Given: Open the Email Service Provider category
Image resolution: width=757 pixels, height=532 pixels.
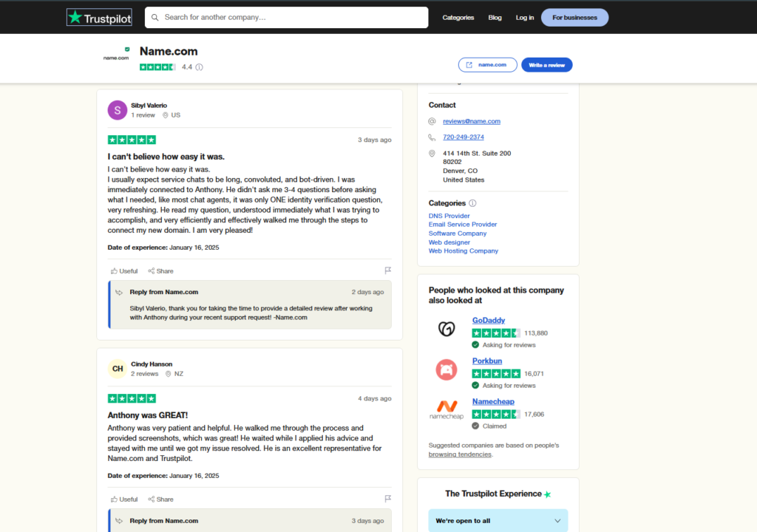Looking at the screenshot, I should point(463,225).
